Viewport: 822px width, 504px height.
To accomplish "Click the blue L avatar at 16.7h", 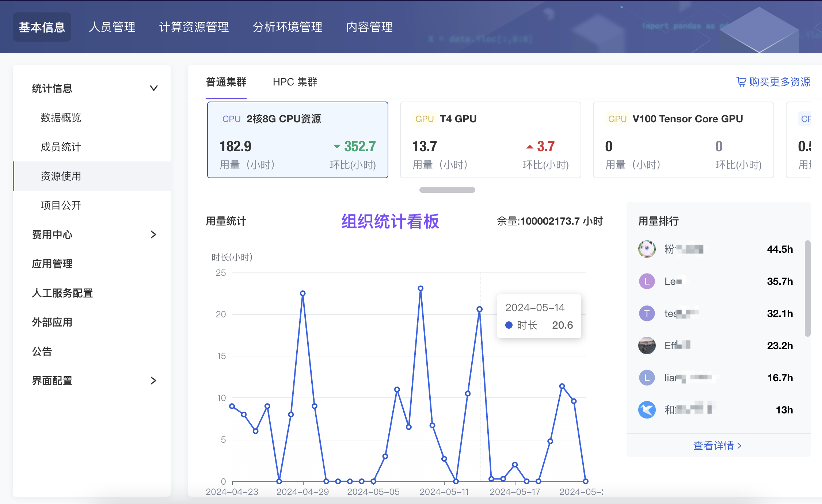I will (x=647, y=378).
